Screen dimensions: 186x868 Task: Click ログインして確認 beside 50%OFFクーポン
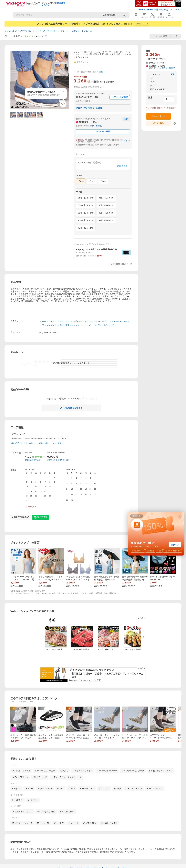(x=120, y=97)
